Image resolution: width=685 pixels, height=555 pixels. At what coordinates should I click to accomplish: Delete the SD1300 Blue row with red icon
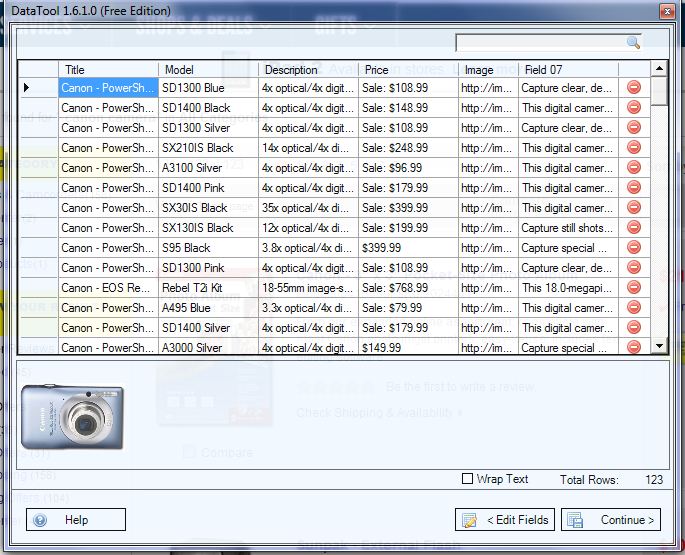pos(634,88)
